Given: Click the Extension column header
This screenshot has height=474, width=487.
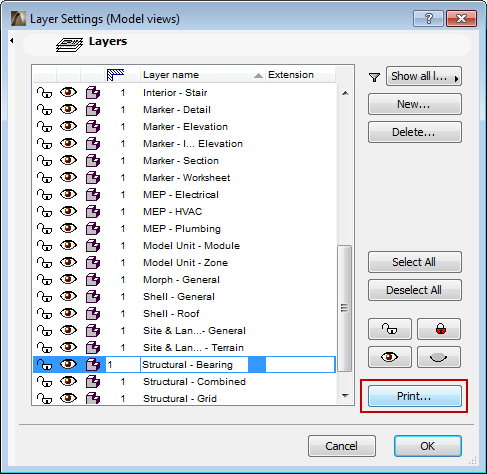Looking at the screenshot, I should click(300, 75).
